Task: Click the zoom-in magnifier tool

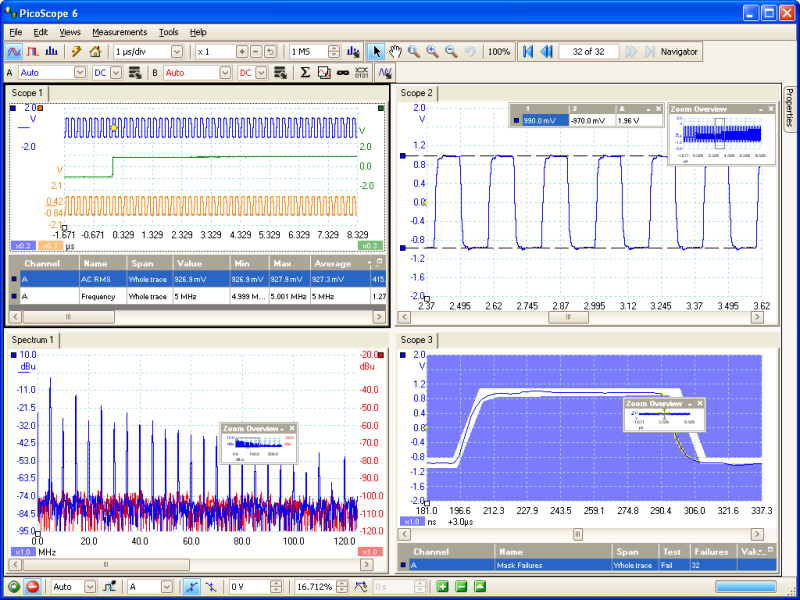Action: [432, 51]
